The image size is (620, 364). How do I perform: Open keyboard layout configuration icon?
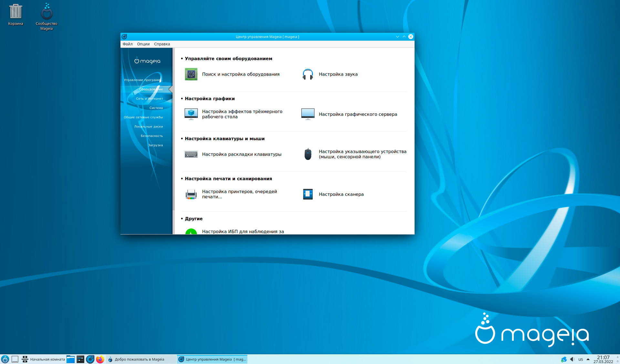click(x=191, y=154)
